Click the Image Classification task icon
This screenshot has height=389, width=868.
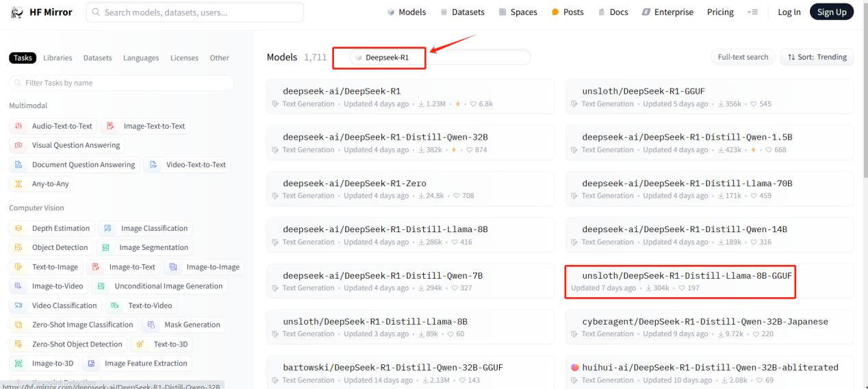pyautogui.click(x=107, y=228)
